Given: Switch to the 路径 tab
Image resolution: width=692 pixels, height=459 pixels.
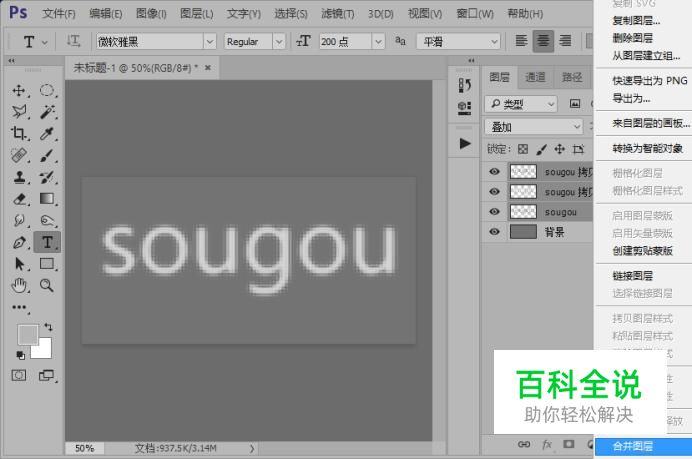Looking at the screenshot, I should click(x=572, y=77).
